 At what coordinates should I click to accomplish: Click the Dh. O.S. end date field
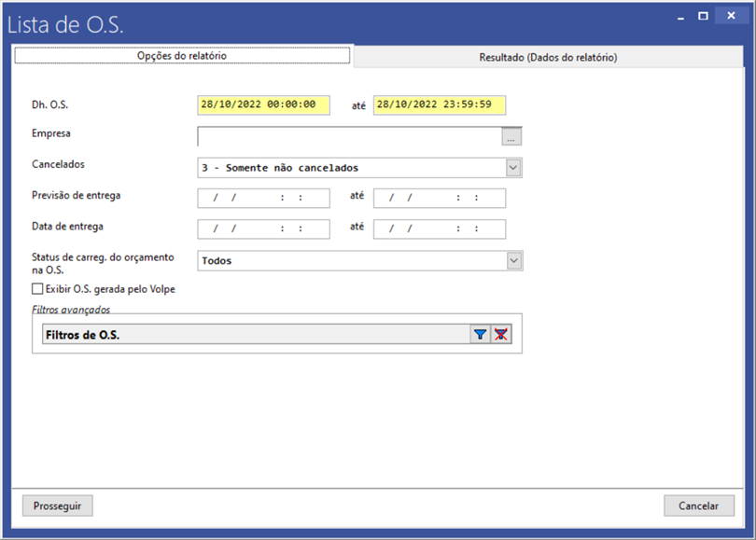pos(439,105)
